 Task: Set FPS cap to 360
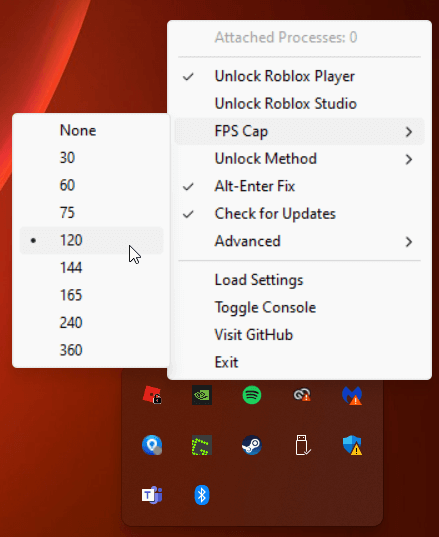[x=91, y=350]
